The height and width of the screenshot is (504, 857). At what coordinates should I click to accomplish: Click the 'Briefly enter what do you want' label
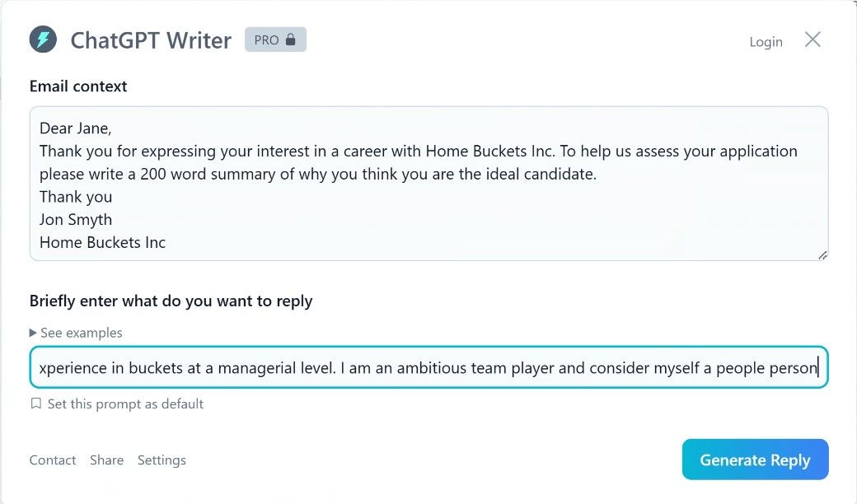pyautogui.click(x=171, y=301)
